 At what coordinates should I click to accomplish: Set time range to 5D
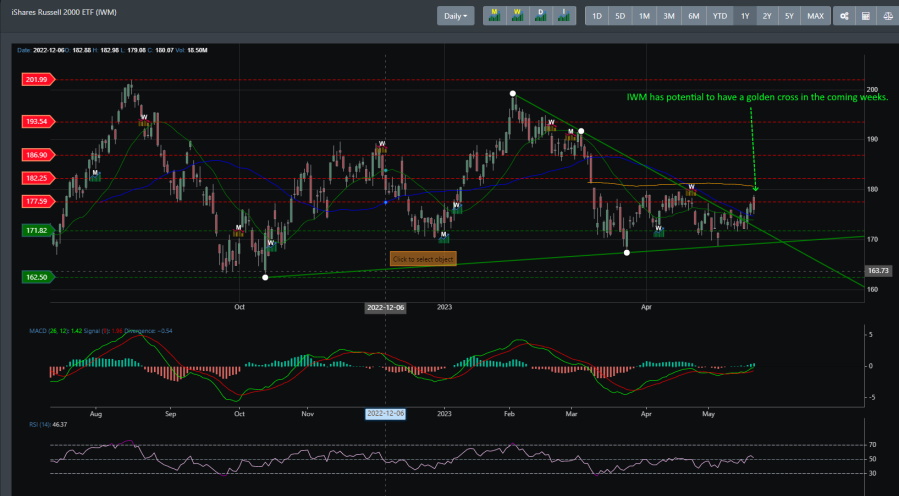coord(620,16)
